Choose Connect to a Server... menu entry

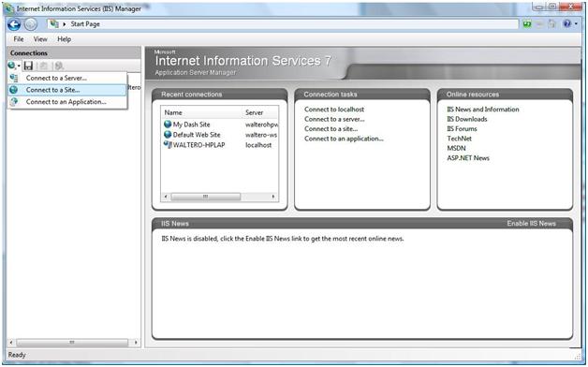click(x=67, y=78)
